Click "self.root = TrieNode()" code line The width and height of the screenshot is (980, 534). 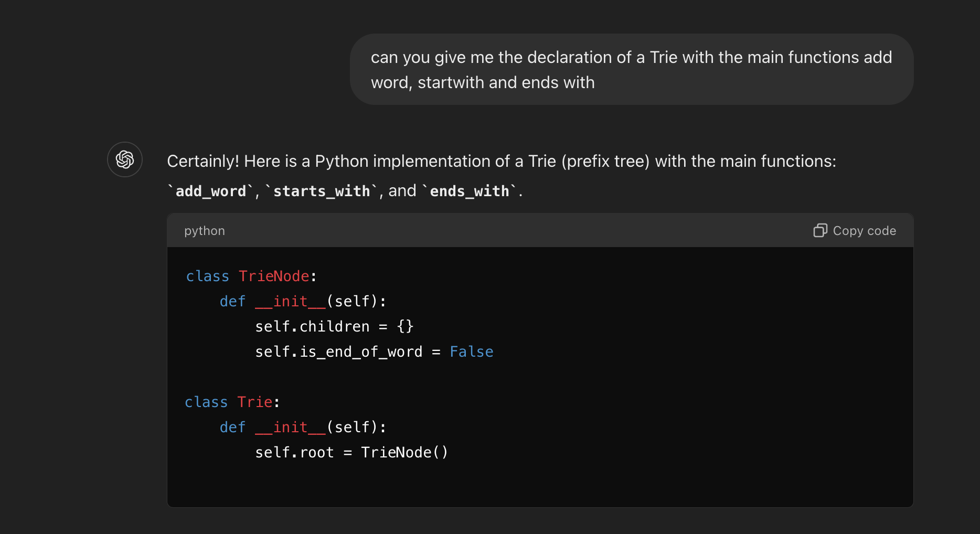click(351, 452)
